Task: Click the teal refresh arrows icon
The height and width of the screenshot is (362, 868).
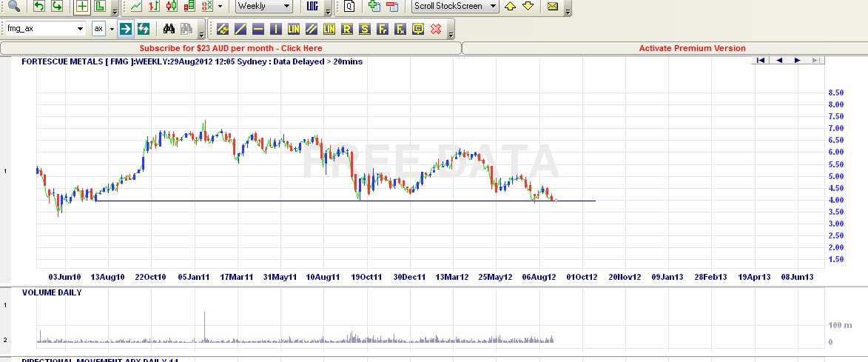Action: 144,29
